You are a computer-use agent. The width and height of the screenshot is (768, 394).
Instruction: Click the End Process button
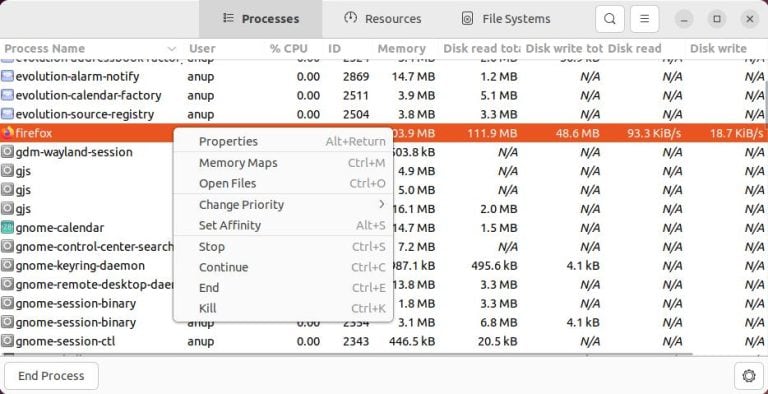51,376
